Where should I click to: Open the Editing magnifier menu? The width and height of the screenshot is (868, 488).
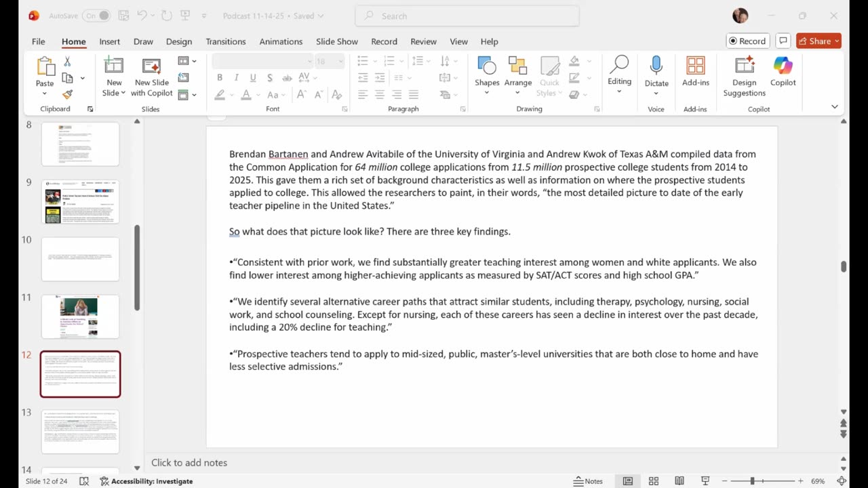click(x=619, y=75)
